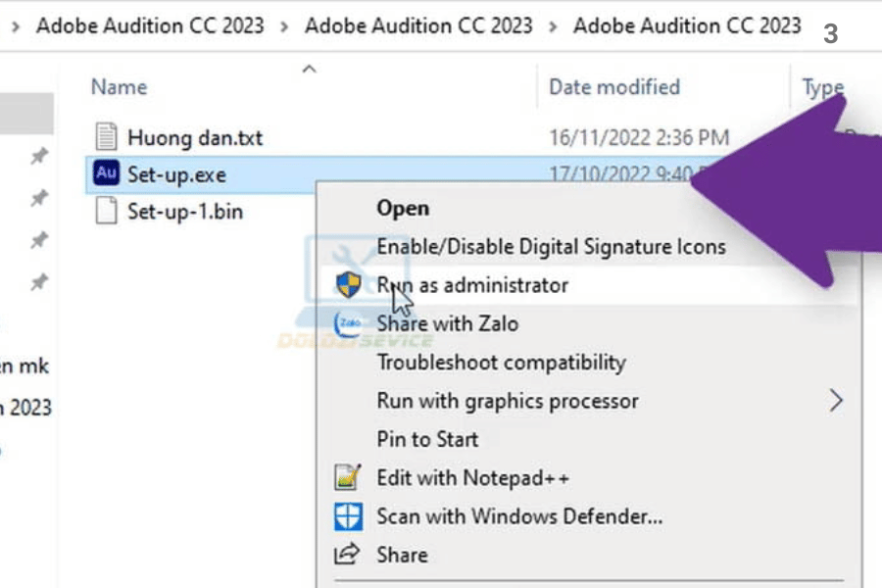The height and width of the screenshot is (588, 882).
Task: Click the Windows Defender shield icon
Action: click(348, 516)
